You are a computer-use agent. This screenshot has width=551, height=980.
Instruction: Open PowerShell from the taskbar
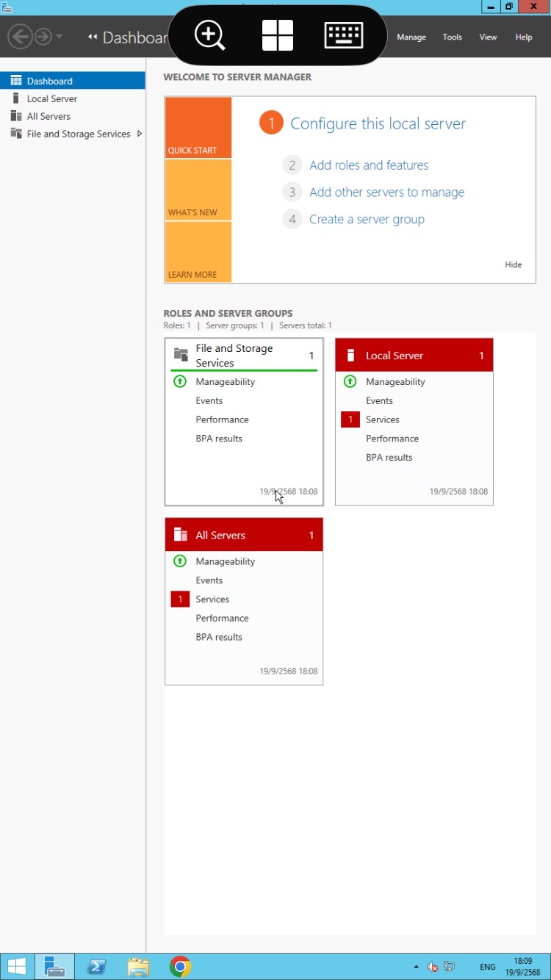tap(96, 966)
